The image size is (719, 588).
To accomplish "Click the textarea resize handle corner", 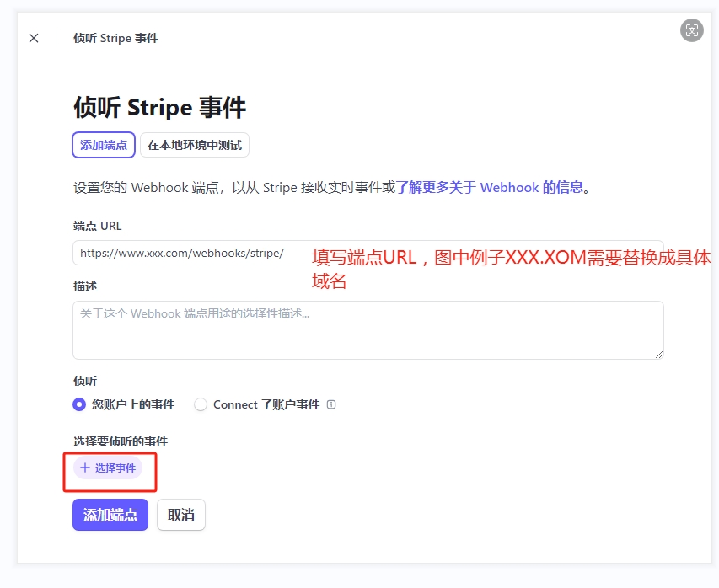I will [x=659, y=355].
